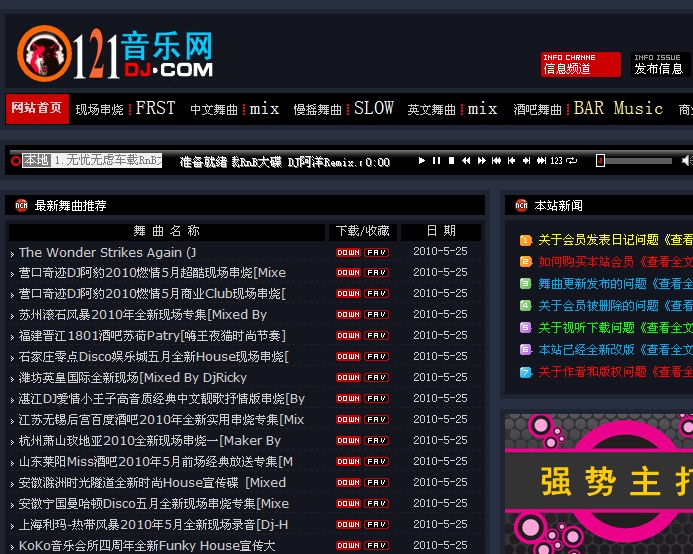Open the 酒吧舞曲 BAR Music menu item
This screenshot has height=554, width=693.
[x=588, y=108]
